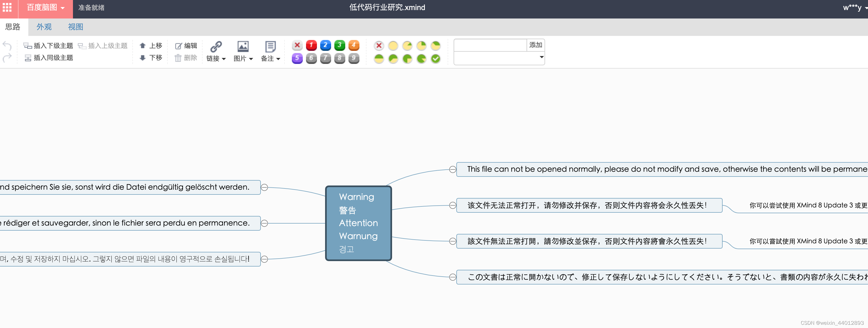Apply red priority 1 marker

point(311,45)
